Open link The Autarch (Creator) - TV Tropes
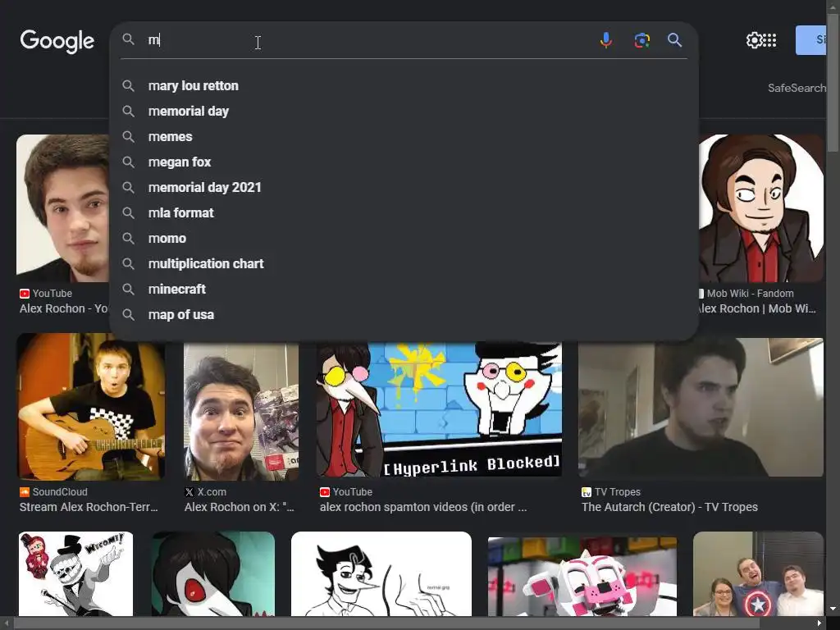 [x=669, y=507]
